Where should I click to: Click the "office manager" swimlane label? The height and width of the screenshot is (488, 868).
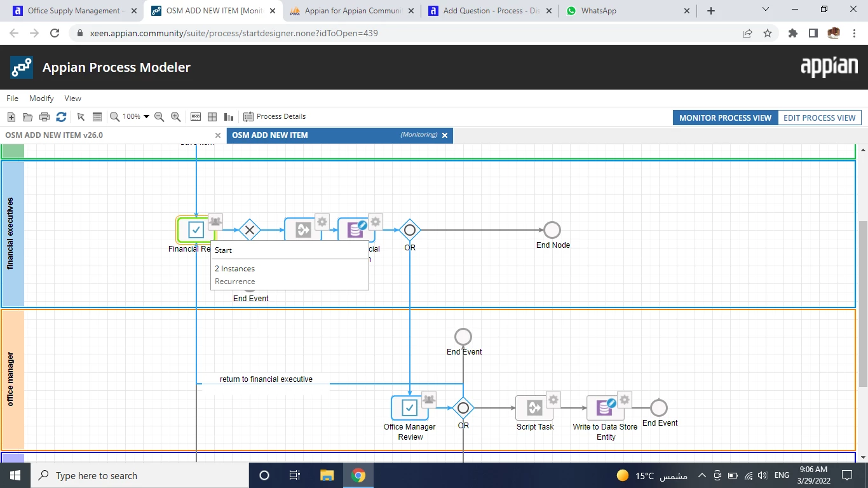[11, 380]
